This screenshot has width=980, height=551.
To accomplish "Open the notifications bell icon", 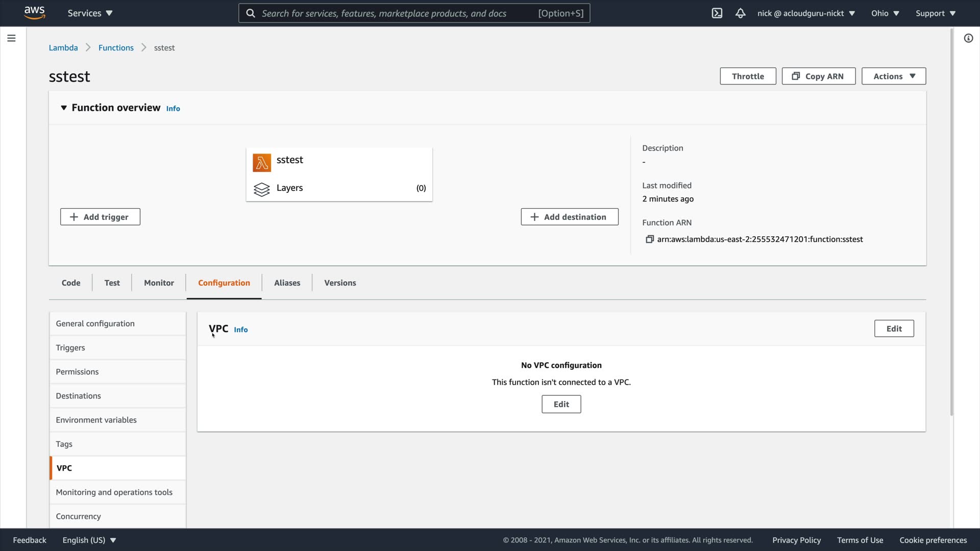I will coord(740,13).
